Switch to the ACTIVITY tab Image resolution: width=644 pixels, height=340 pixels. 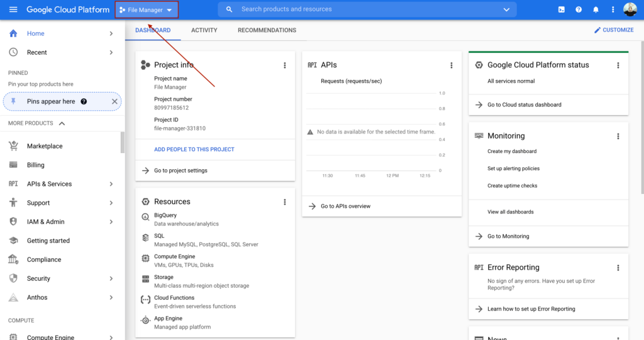click(204, 30)
